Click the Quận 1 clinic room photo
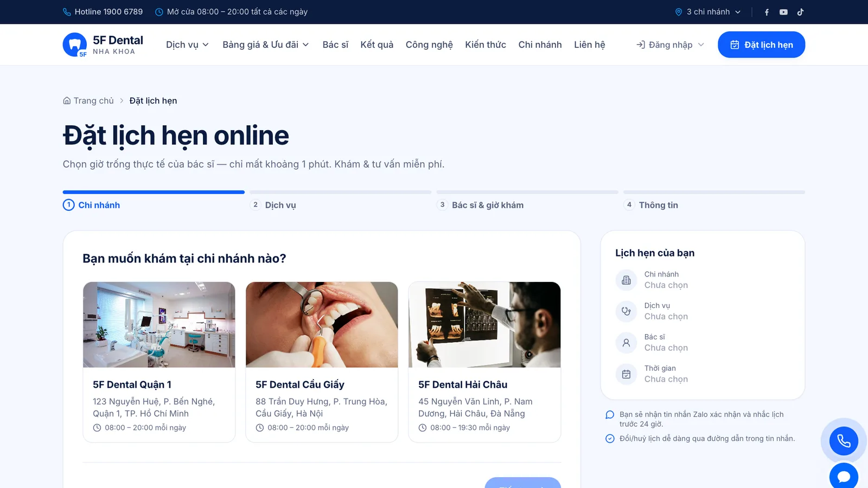Viewport: 868px width, 488px height. click(x=159, y=325)
